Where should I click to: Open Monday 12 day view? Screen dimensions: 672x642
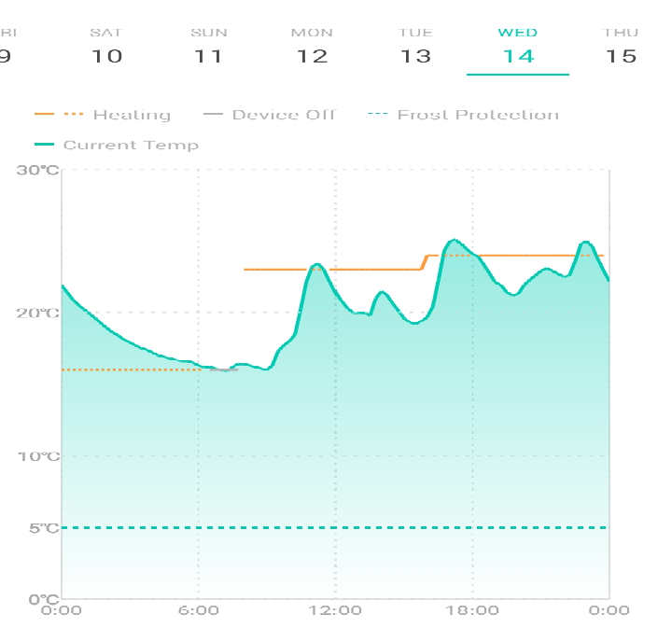click(x=312, y=48)
